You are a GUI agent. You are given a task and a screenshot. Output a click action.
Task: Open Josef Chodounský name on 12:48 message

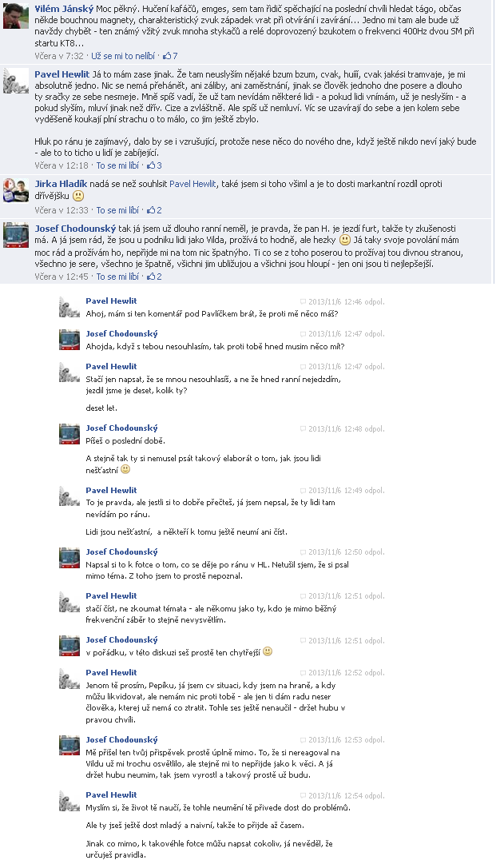[121, 428]
